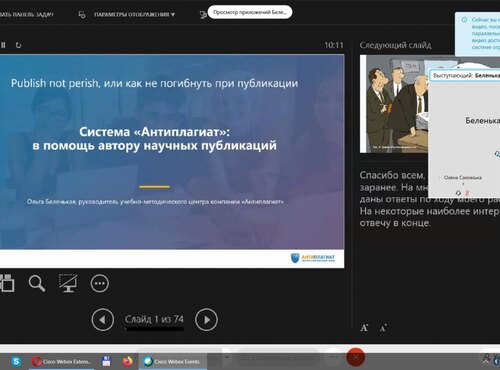Image resolution: width=500 pixels, height=370 pixels.
Task: Click the notes line 'отвечу в конце.'
Action: (395, 223)
